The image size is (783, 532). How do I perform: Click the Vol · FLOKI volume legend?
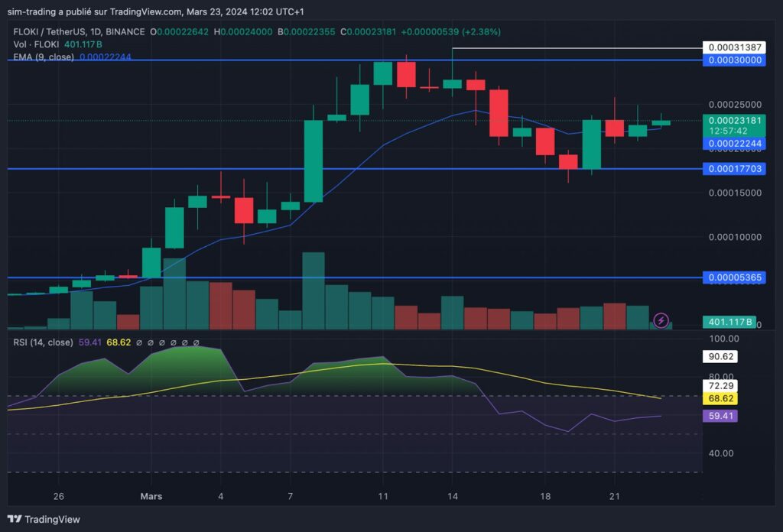tap(36, 44)
